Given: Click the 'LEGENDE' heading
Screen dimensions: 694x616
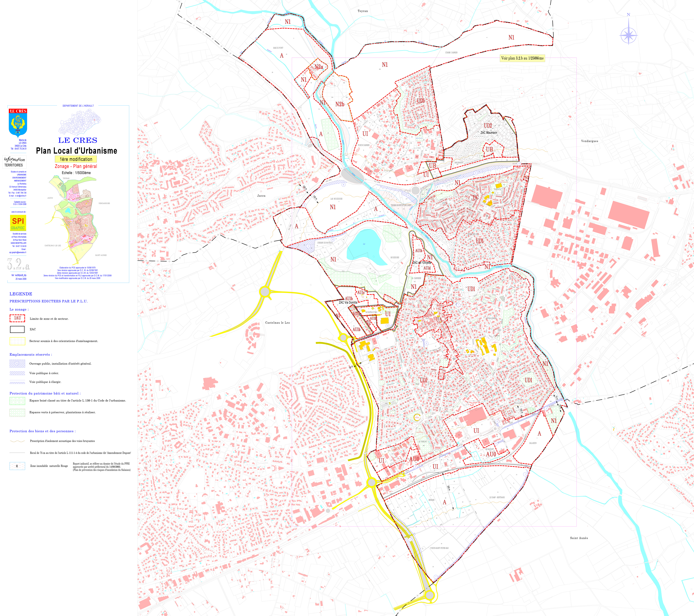Looking at the screenshot, I should click(21, 294).
